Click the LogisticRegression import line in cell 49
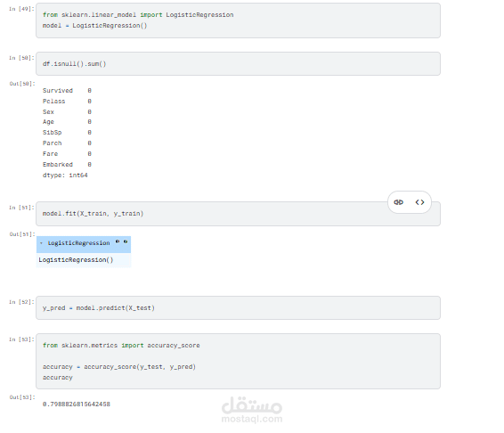The height and width of the screenshot is (433, 504). (138, 15)
